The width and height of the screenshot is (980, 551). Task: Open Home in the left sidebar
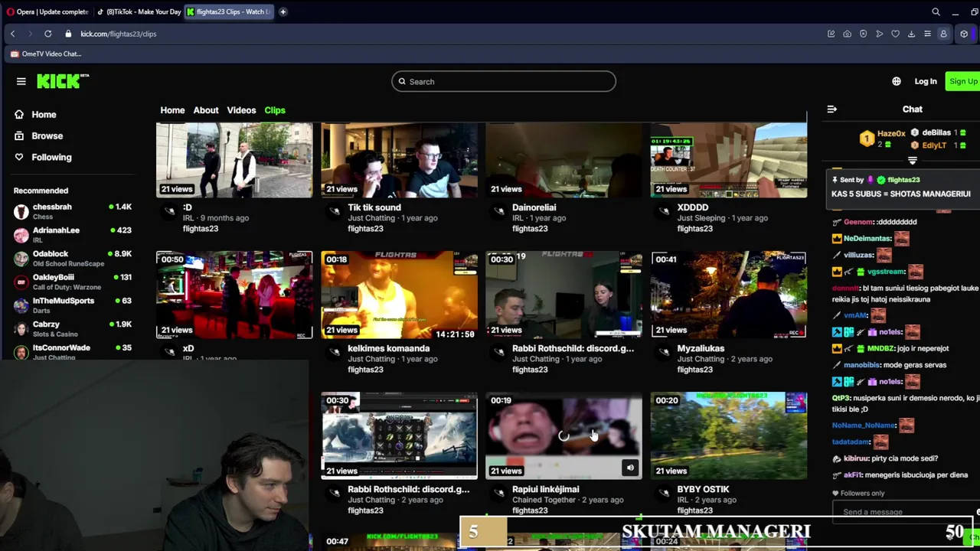44,114
